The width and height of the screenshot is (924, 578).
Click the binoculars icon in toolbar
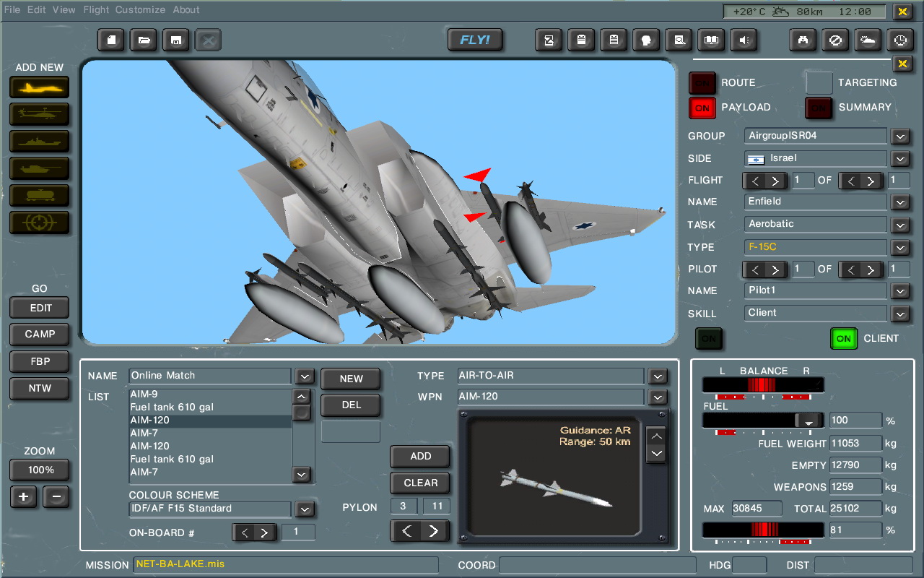(802, 40)
